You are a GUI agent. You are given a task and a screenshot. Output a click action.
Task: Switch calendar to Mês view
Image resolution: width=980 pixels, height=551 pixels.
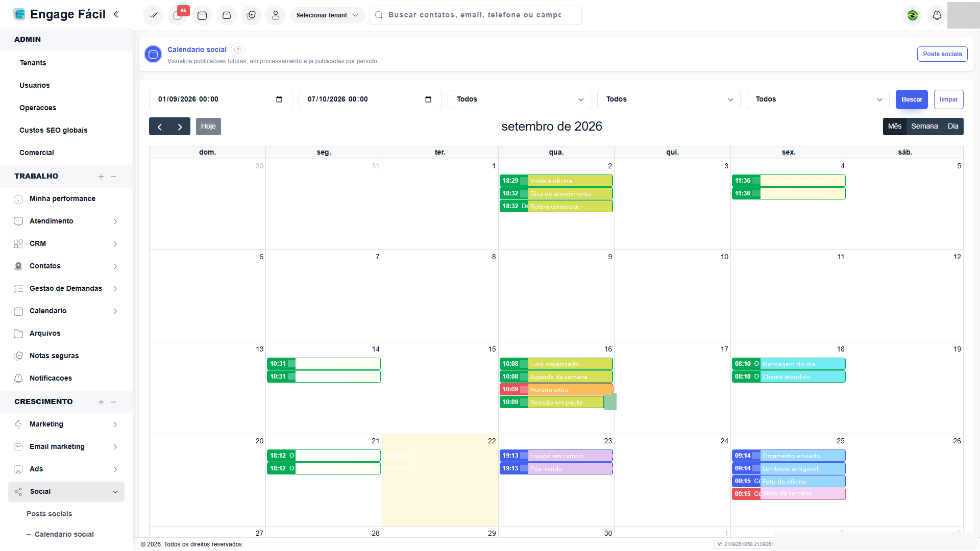coord(895,127)
